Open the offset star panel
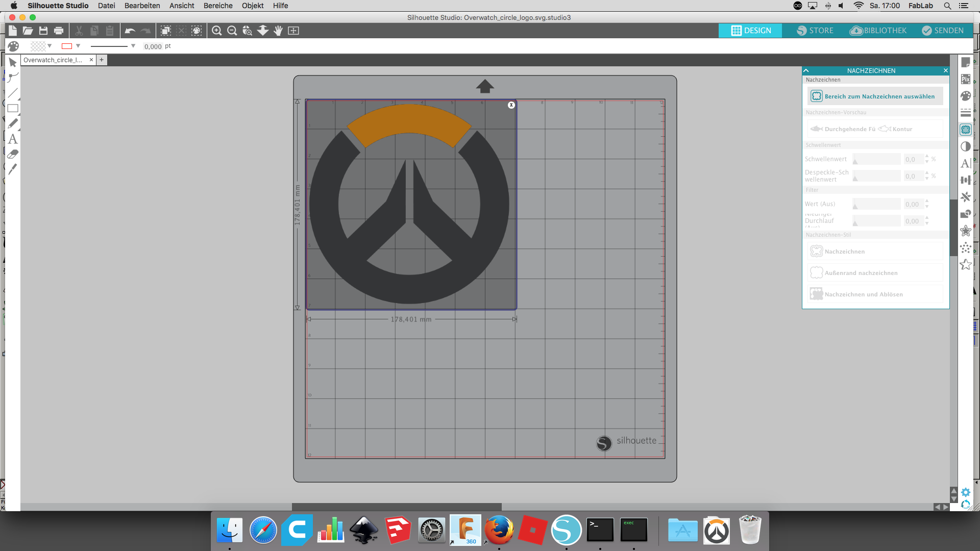This screenshot has width=980, height=551. pos(966,231)
